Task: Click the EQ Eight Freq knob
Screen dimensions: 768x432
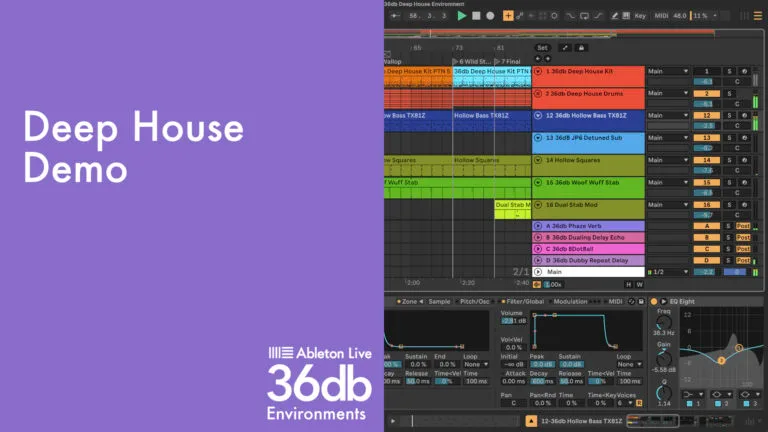Action: (664, 323)
